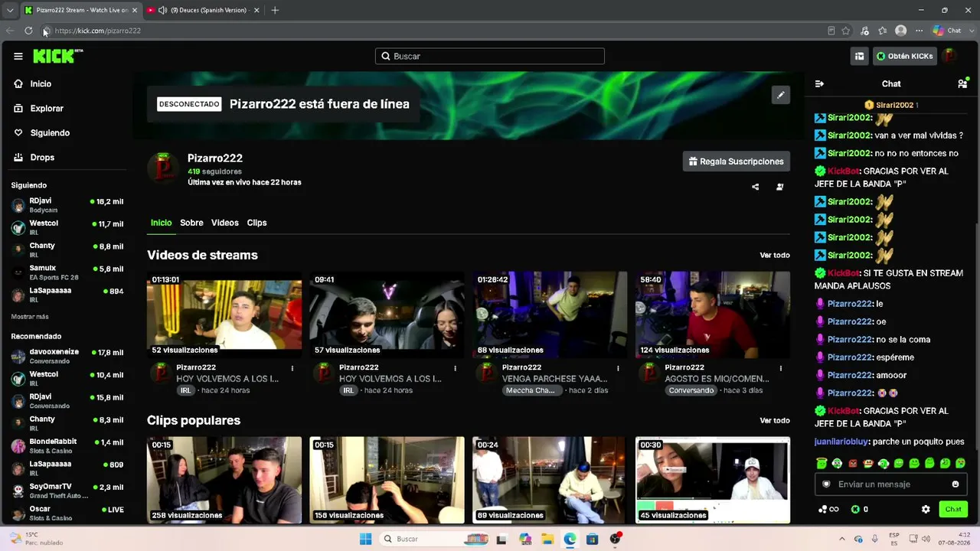Open Copilot Chat in the browser toolbar
This screenshot has height=551, width=980.
(947, 31)
